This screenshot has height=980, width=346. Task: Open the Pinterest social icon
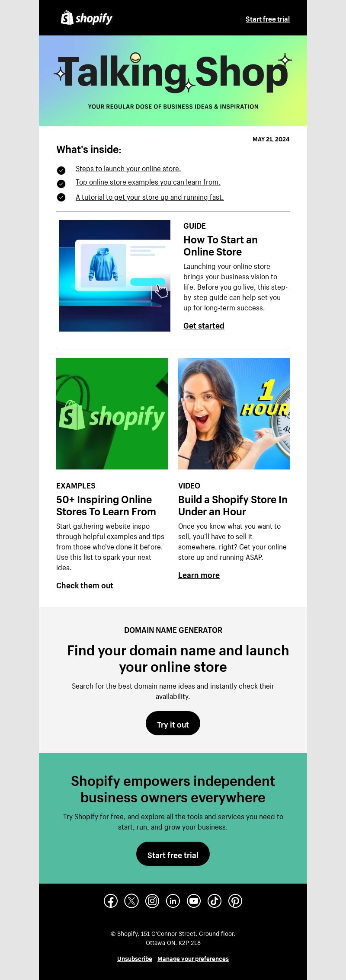point(235,901)
